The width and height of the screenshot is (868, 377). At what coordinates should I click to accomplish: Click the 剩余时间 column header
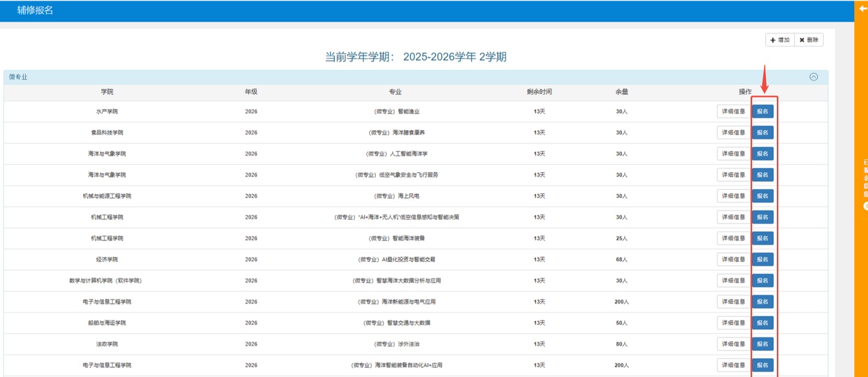pyautogui.click(x=539, y=92)
